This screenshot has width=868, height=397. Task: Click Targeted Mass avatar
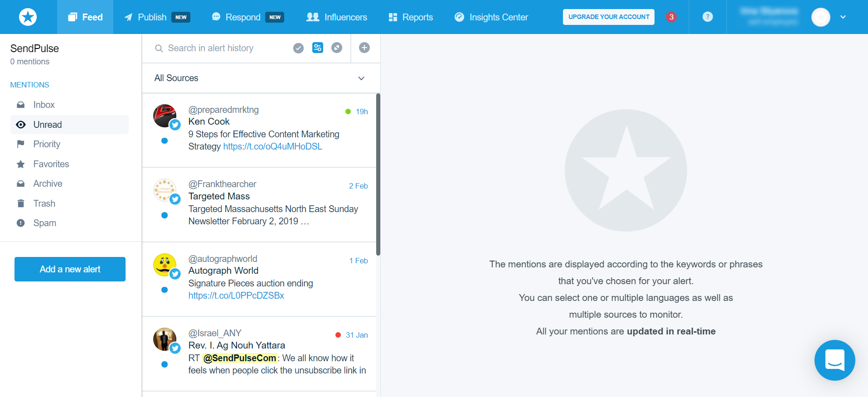pos(165,190)
